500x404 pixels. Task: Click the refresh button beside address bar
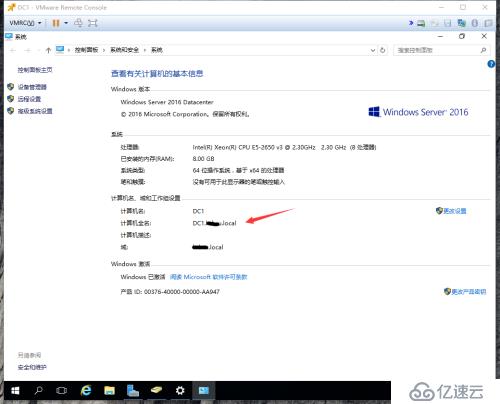(383, 50)
